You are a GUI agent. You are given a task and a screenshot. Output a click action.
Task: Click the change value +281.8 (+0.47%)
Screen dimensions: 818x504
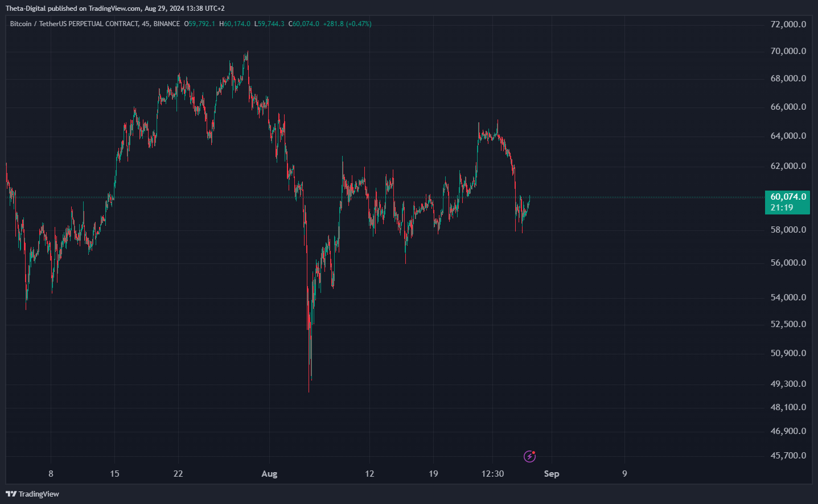tap(347, 24)
